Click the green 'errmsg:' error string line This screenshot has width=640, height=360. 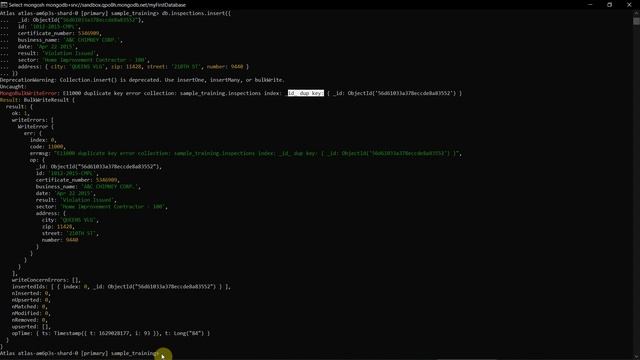(246, 153)
